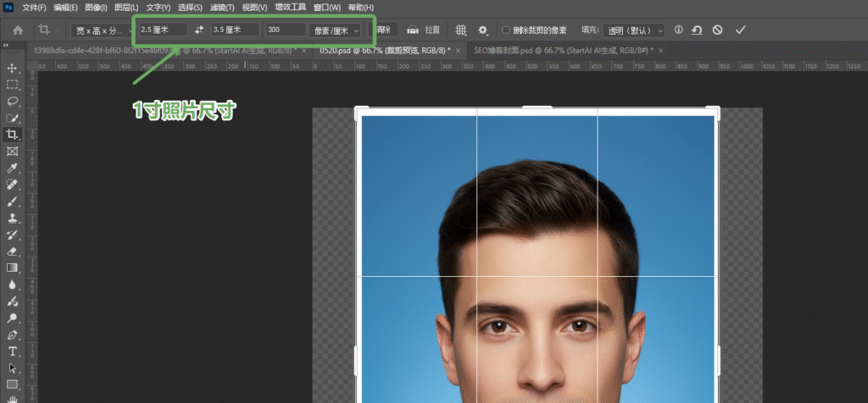Click the info icon in options bar
Image resolution: width=868 pixels, height=403 pixels.
[x=679, y=30]
